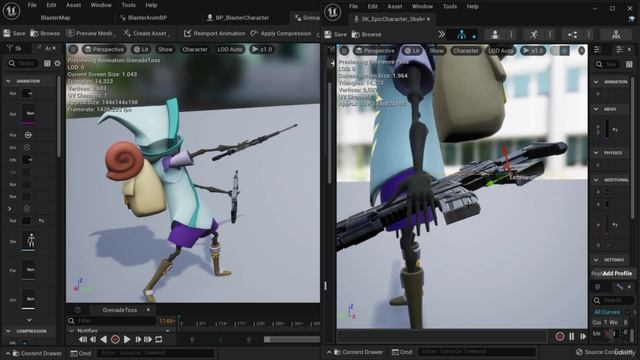
Task: Click grid icon beside right details search
Action: 629,64
